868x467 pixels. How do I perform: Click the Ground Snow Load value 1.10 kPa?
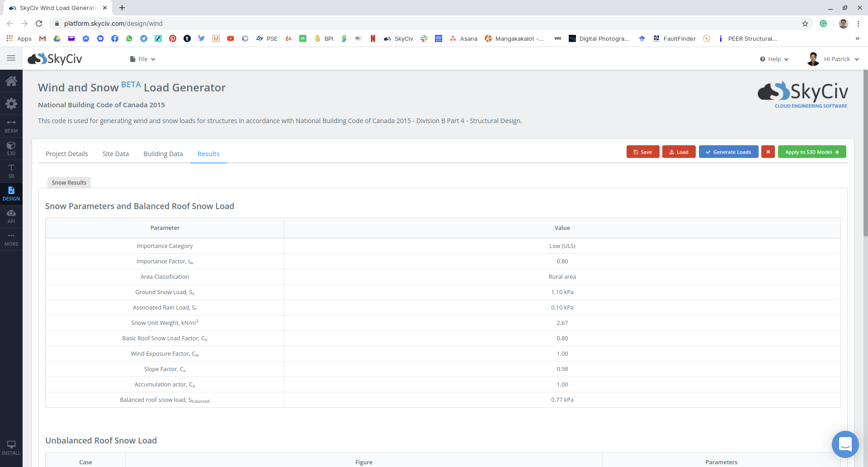(562, 292)
